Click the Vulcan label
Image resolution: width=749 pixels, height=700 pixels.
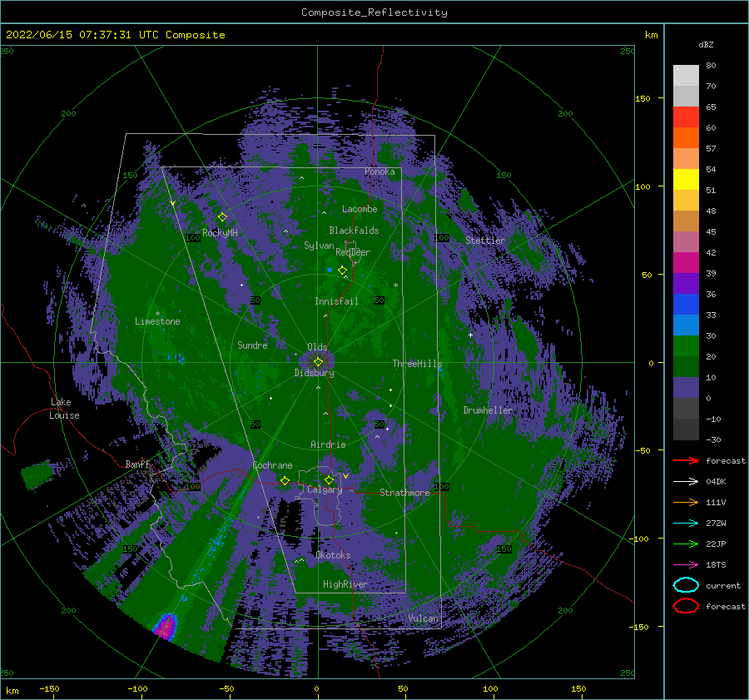pyautogui.click(x=424, y=618)
